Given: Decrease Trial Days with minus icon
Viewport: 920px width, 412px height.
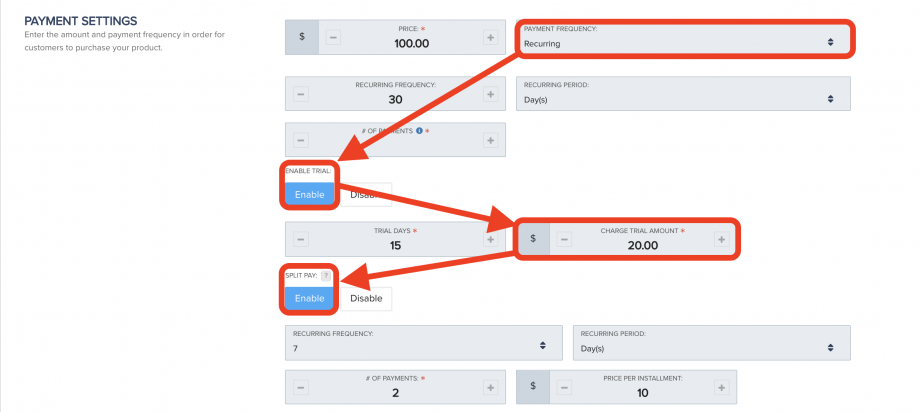Looking at the screenshot, I should [x=301, y=239].
